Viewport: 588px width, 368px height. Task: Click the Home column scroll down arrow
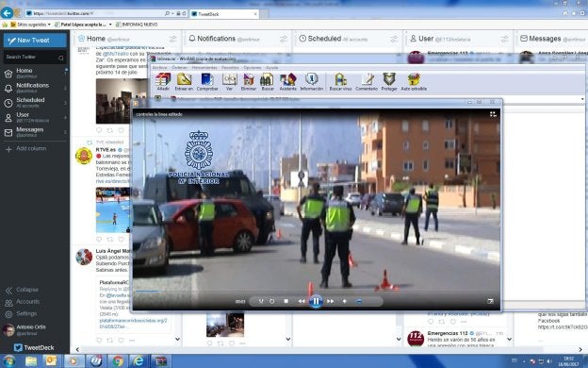point(178,339)
